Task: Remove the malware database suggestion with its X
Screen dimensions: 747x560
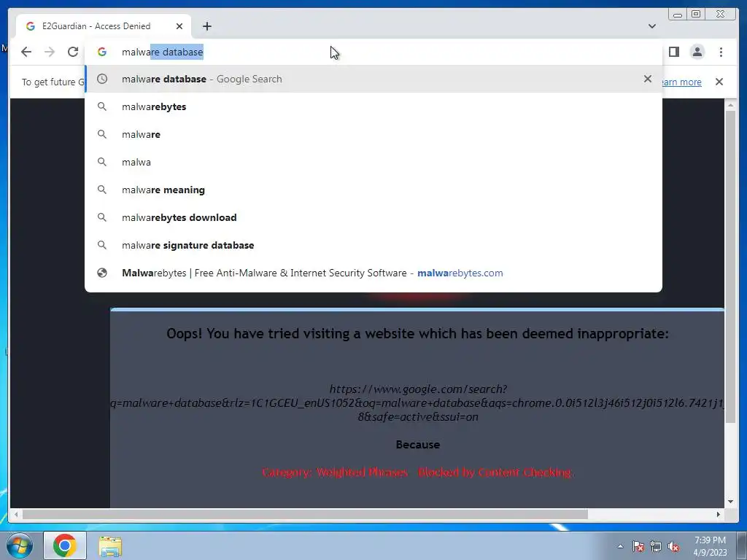Action: tap(648, 79)
